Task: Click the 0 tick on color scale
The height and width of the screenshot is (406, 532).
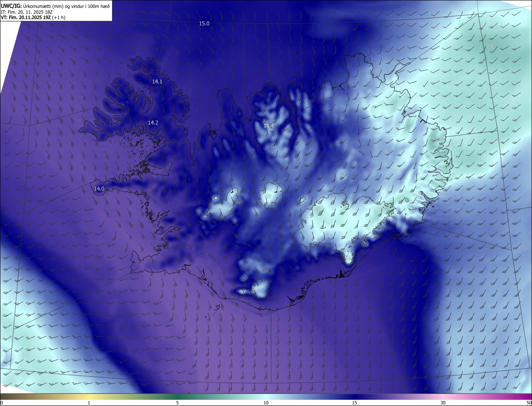Action: click(x=1, y=403)
